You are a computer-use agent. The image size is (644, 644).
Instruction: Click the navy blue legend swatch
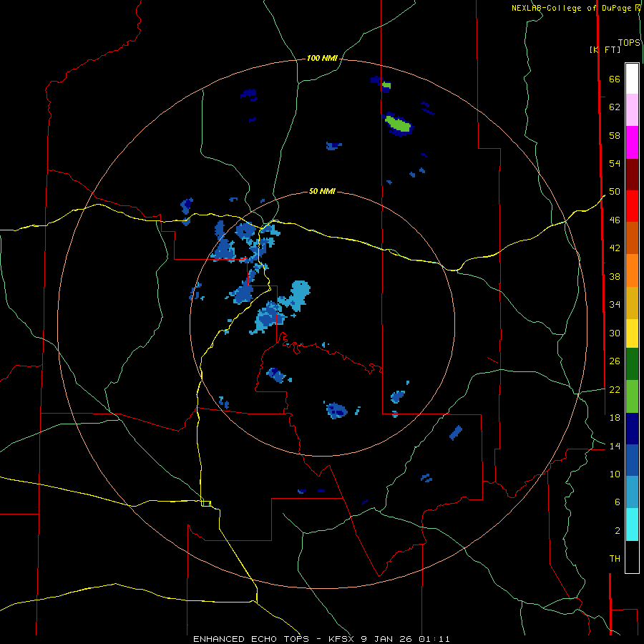[x=632, y=429]
